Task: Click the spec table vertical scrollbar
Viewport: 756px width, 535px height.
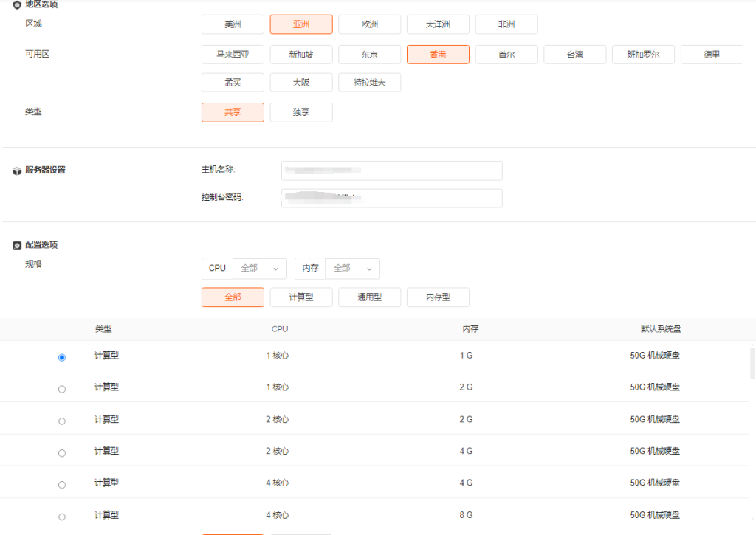Action: [x=752, y=363]
